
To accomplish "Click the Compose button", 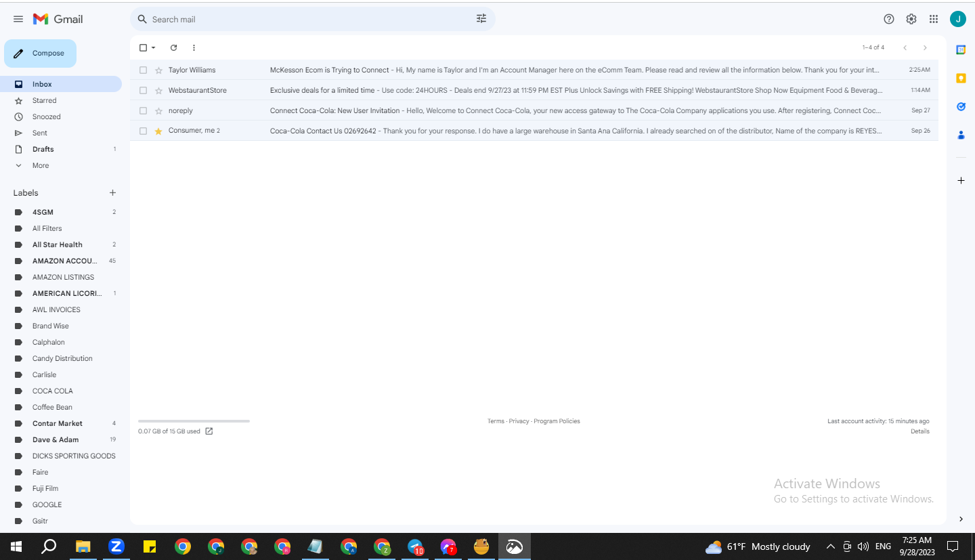I will [x=40, y=53].
